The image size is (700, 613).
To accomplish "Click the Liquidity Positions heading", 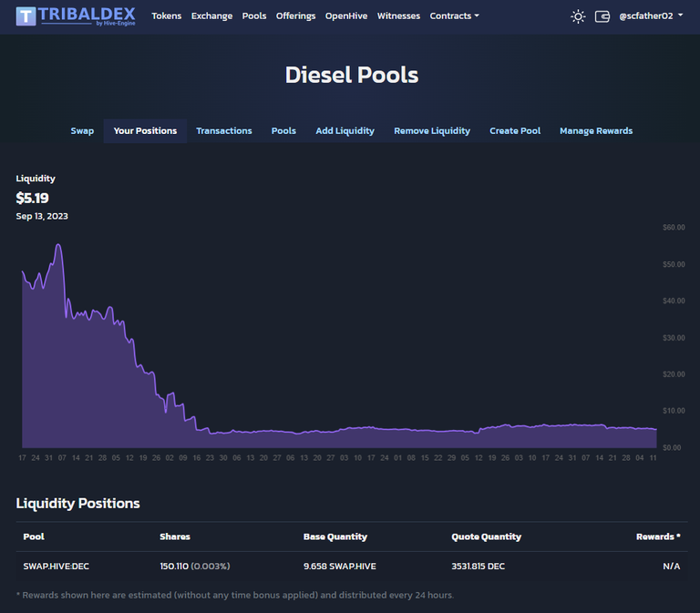I will (77, 504).
